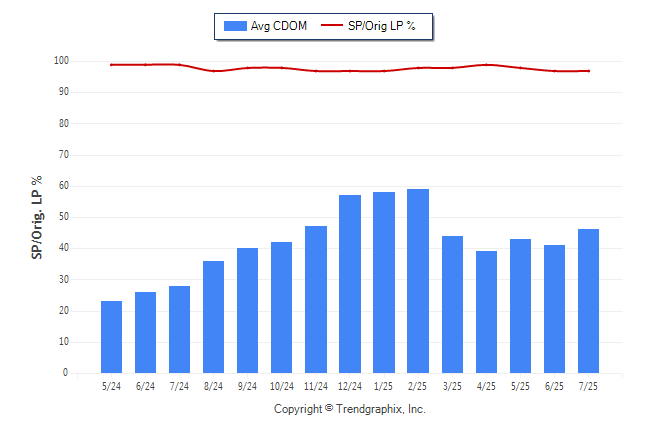The image size is (646, 434).
Task: Click the 7/25 x-axis label
Action: pos(588,386)
